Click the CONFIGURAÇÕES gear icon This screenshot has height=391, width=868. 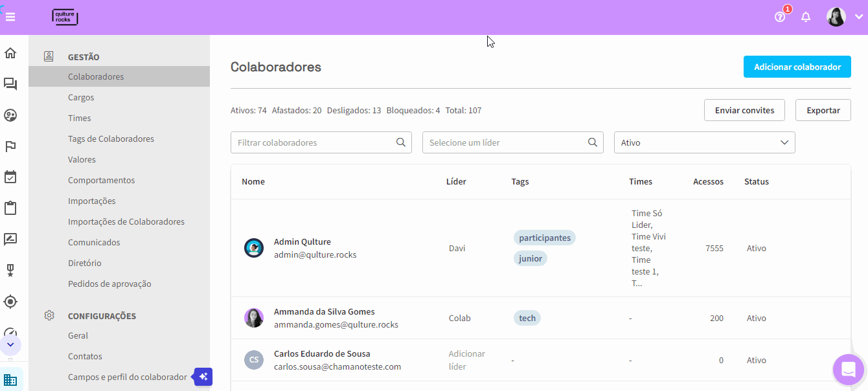point(49,315)
